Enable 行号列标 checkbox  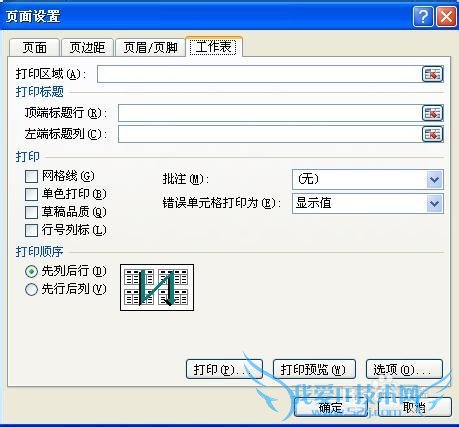(31, 230)
